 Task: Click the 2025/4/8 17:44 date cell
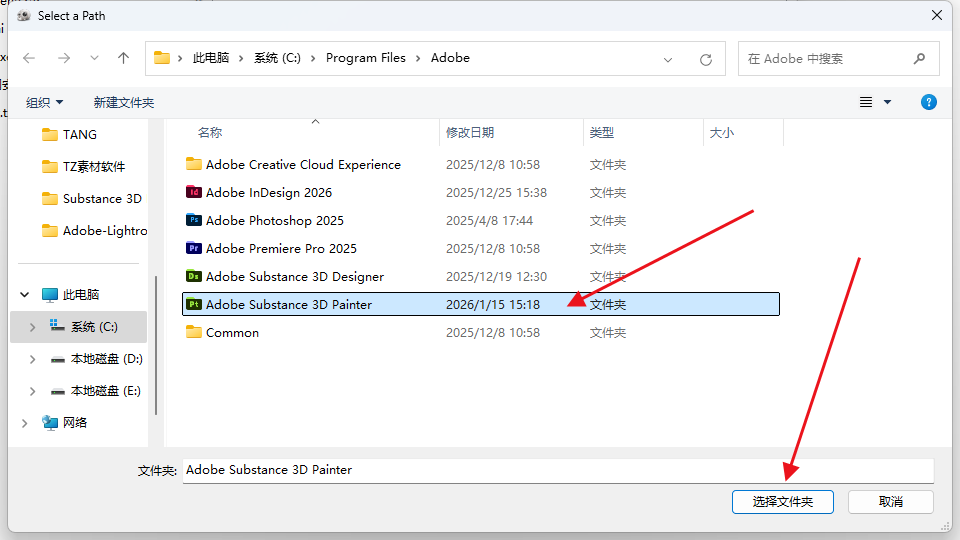489,220
